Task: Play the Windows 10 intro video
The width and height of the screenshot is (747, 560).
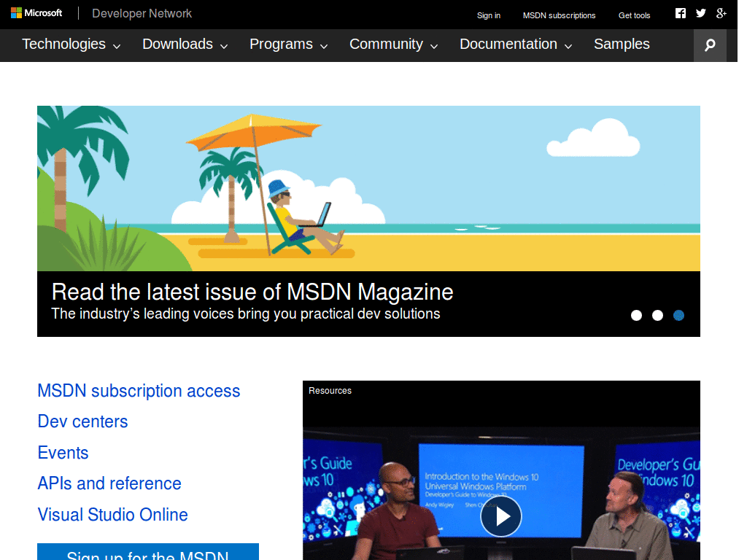Action: pos(501,516)
